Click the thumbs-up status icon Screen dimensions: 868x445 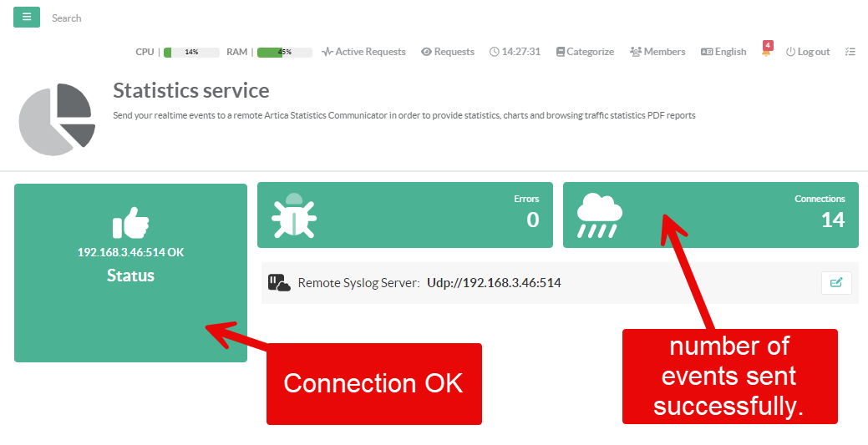tap(130, 223)
